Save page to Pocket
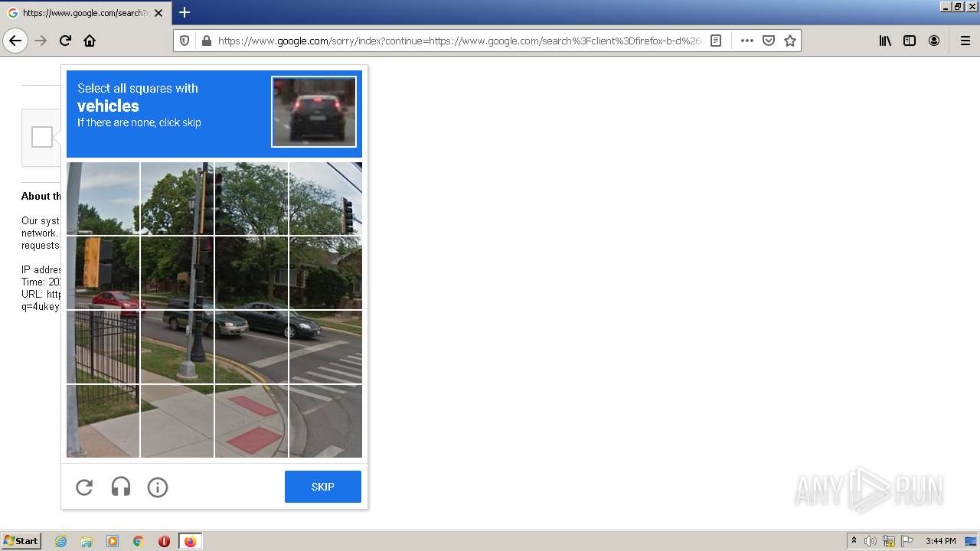This screenshot has height=551, width=980. coord(769,41)
